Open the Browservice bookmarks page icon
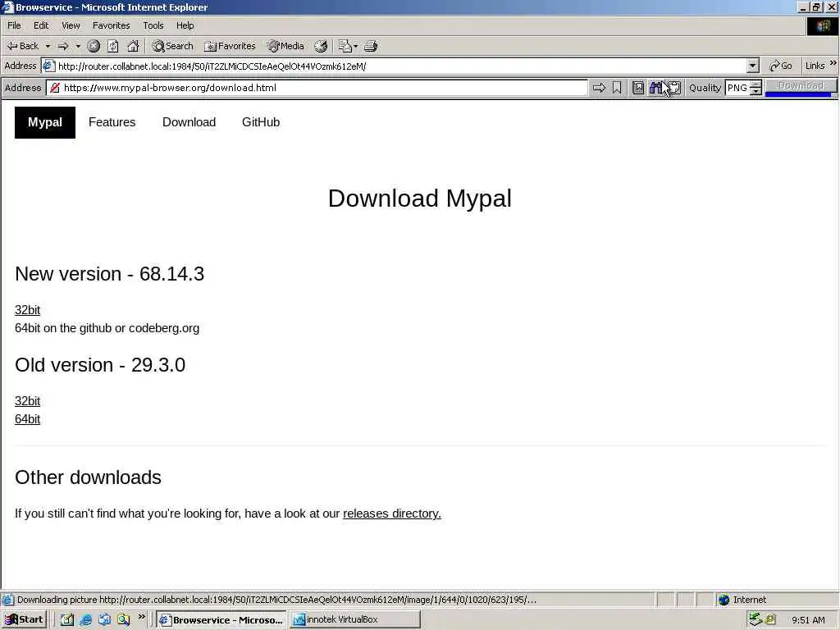 coord(638,88)
